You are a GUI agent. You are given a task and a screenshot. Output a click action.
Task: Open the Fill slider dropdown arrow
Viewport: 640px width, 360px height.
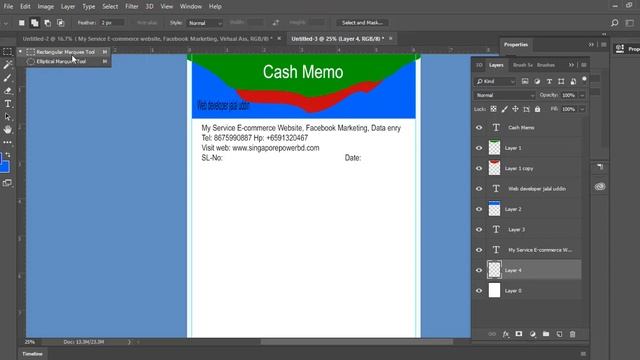(582, 109)
